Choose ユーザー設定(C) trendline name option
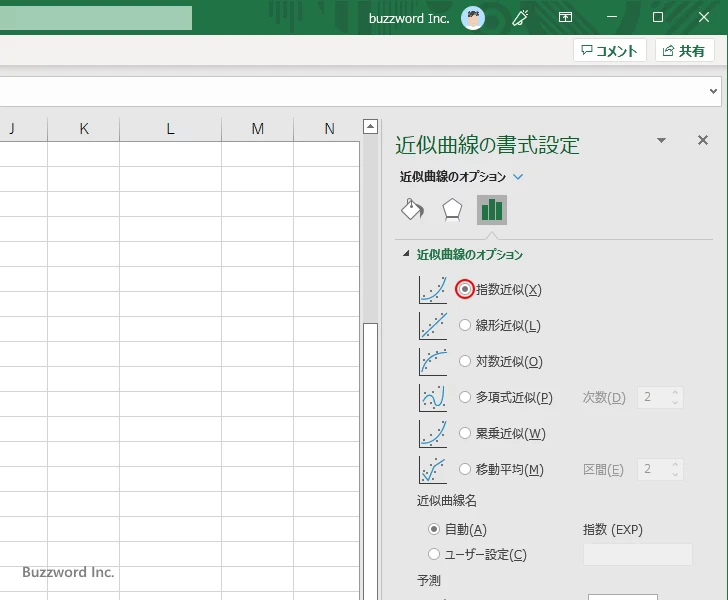This screenshot has height=600, width=728. [434, 554]
